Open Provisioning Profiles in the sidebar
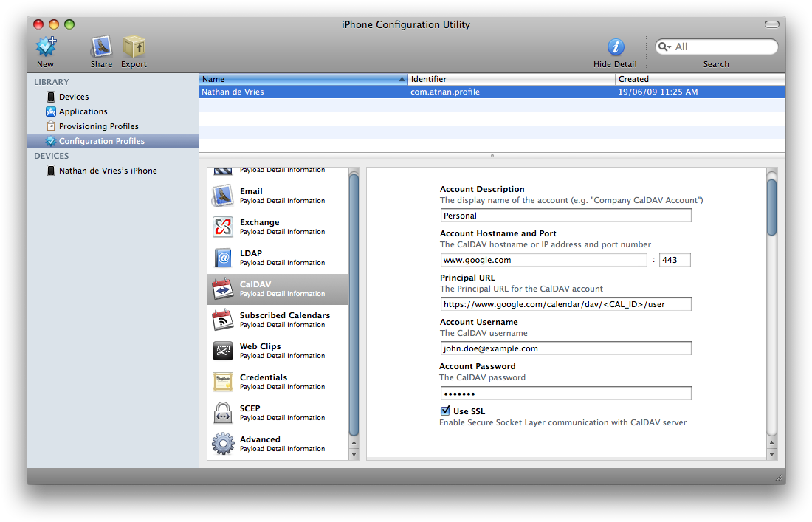Viewport: 812px width, 522px height. pos(113,126)
